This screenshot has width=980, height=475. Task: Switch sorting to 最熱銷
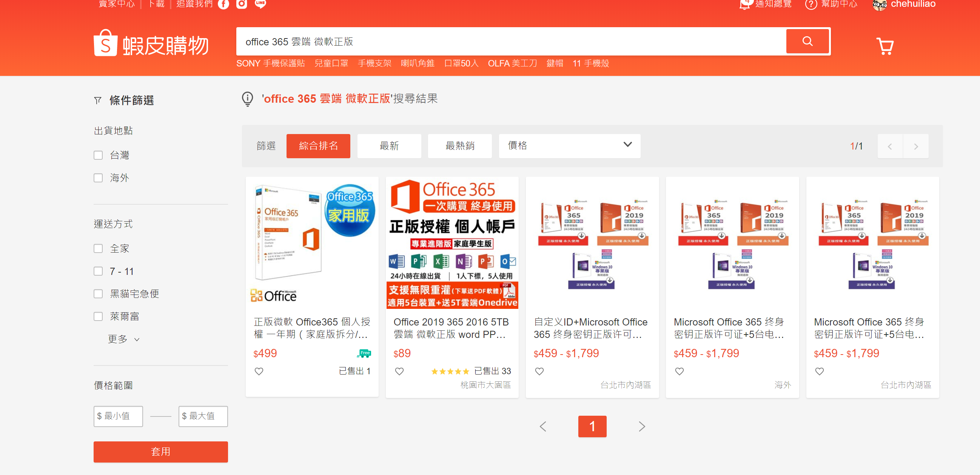[459, 146]
